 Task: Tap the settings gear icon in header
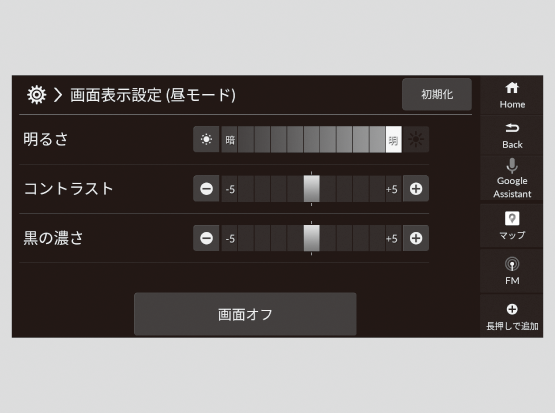coord(36,95)
